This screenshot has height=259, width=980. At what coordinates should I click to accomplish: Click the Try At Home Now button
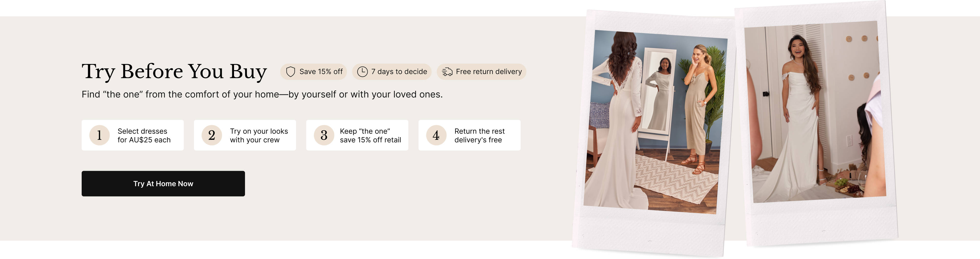pyautogui.click(x=163, y=184)
